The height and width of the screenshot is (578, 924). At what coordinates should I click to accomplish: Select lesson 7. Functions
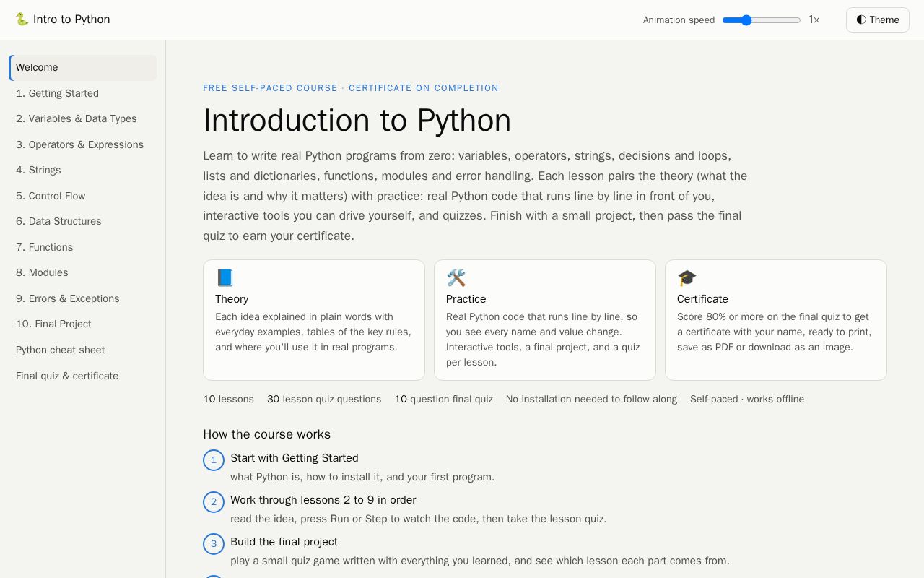coord(82,247)
